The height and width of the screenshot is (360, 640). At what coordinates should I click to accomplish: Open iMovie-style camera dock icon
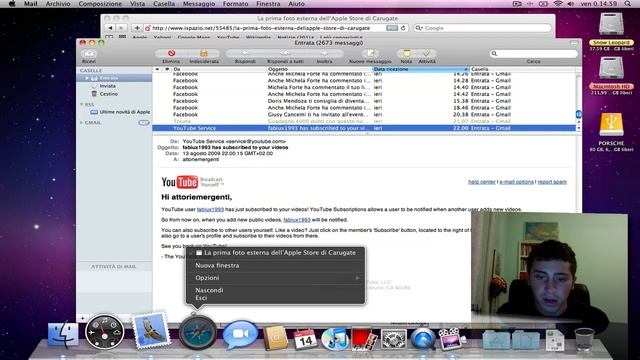[x=452, y=339]
